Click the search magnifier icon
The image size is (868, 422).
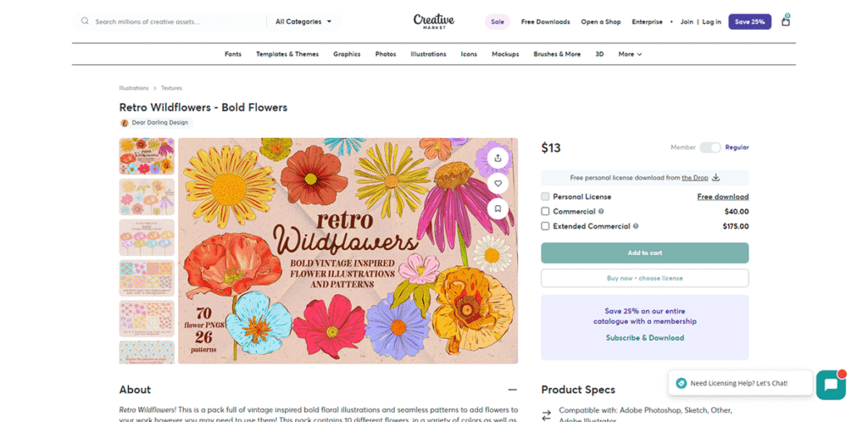pos(85,21)
